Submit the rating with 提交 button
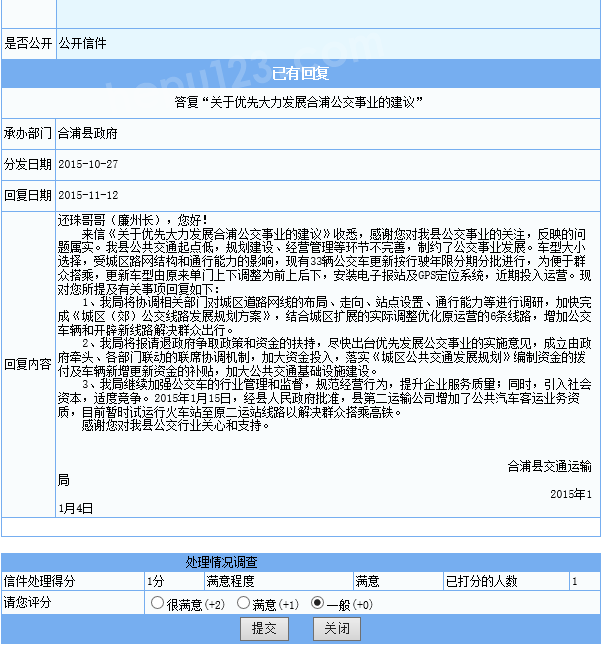Screen dimensions: 602x647 point(264,629)
